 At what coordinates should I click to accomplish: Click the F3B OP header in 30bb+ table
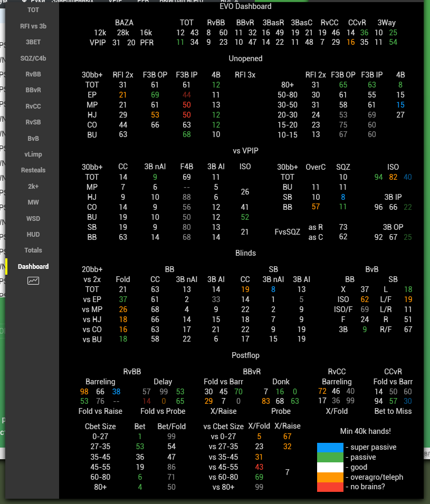pos(155,75)
